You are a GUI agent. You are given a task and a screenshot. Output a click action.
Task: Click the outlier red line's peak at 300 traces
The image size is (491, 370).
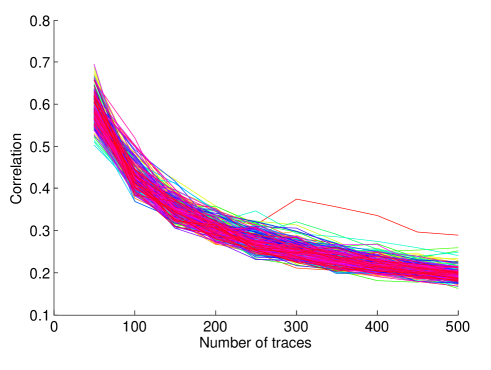point(296,199)
